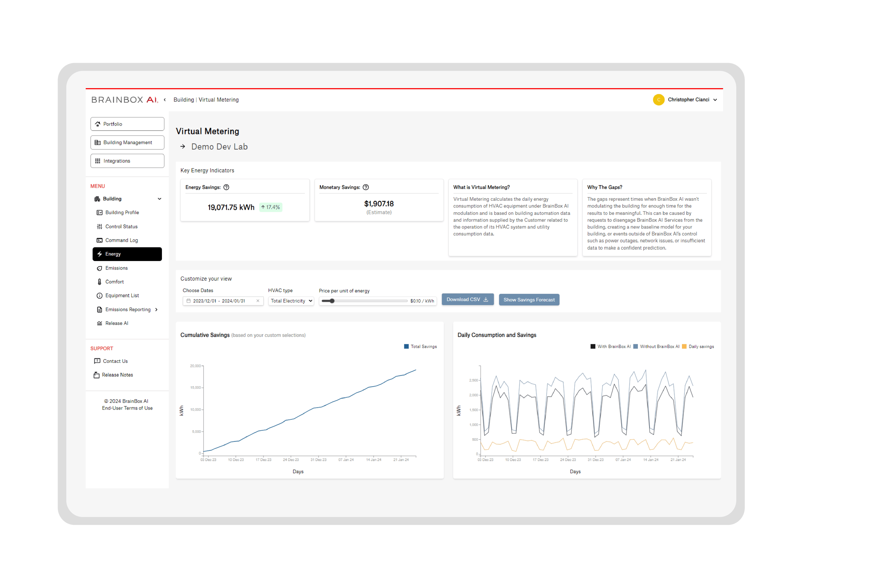Image resolution: width=882 pixels, height=588 pixels.
Task: Open Release Notes under Support
Action: (x=117, y=375)
